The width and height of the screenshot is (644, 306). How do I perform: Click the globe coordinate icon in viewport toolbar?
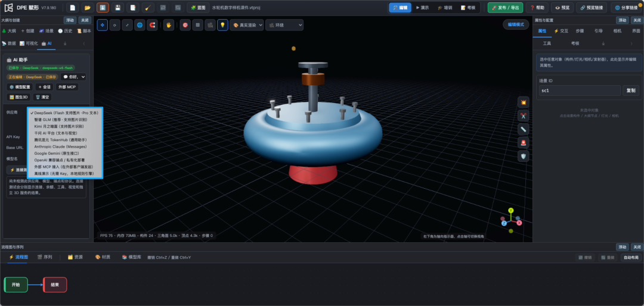140,25
